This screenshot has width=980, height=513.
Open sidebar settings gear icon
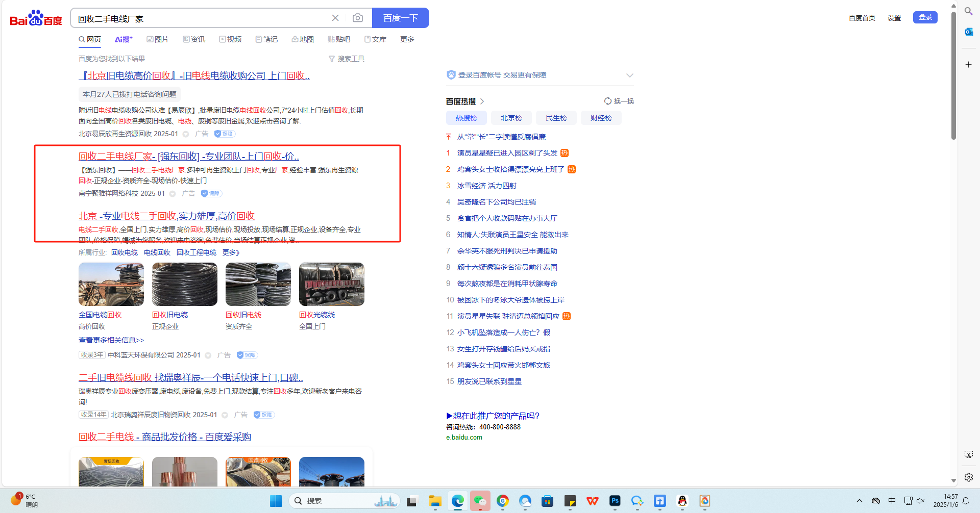pos(968,477)
